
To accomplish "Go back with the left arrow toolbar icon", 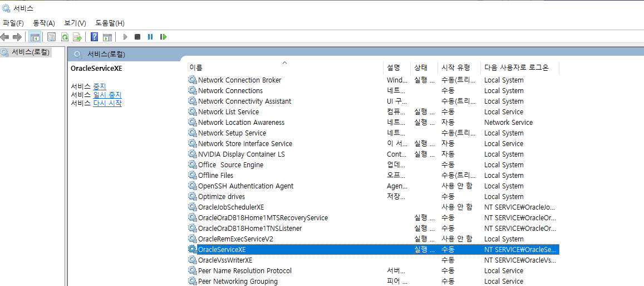I will tap(5, 37).
